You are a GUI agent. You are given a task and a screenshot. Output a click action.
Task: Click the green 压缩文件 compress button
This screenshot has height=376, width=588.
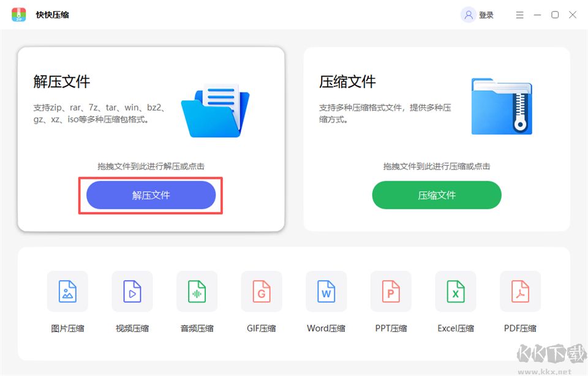(436, 195)
